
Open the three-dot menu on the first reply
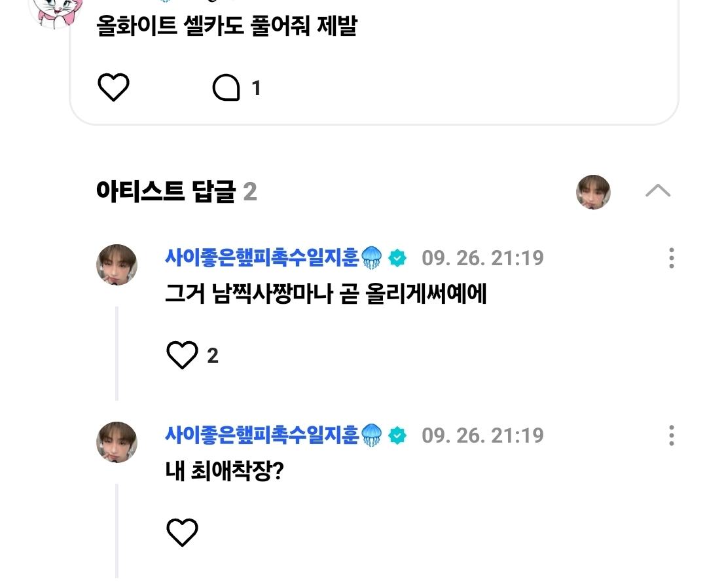(672, 258)
